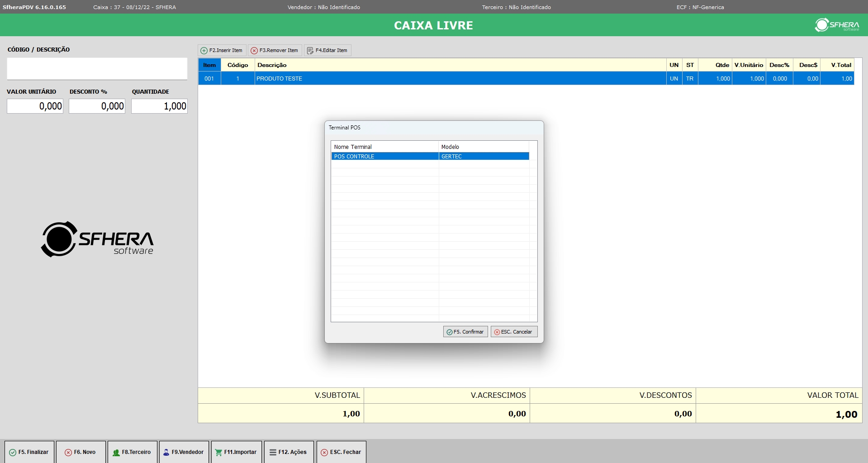Click the F11 Importar cart icon
This screenshot has height=463, width=868.
coord(218,452)
